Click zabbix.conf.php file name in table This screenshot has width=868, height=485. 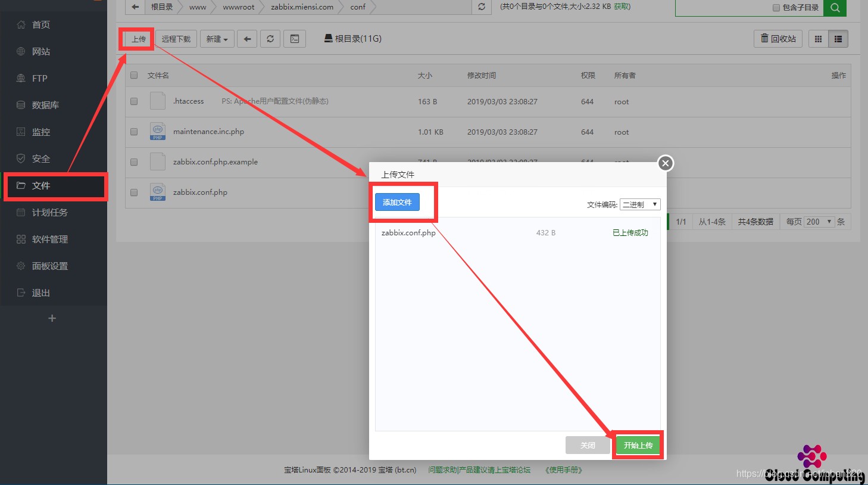200,192
